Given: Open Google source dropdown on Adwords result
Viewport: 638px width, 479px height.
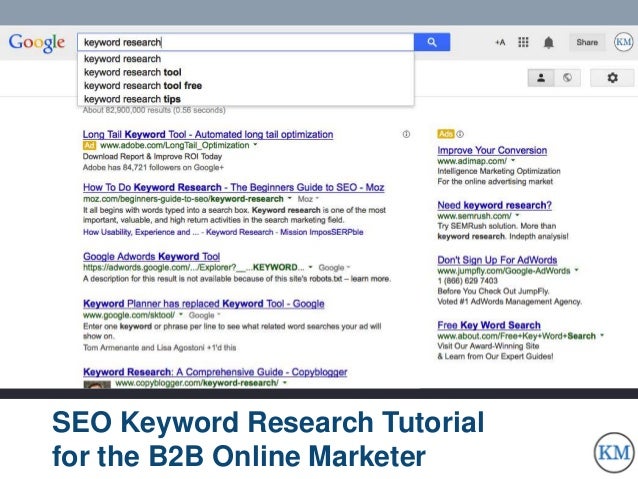Looking at the screenshot, I should pos(334,268).
